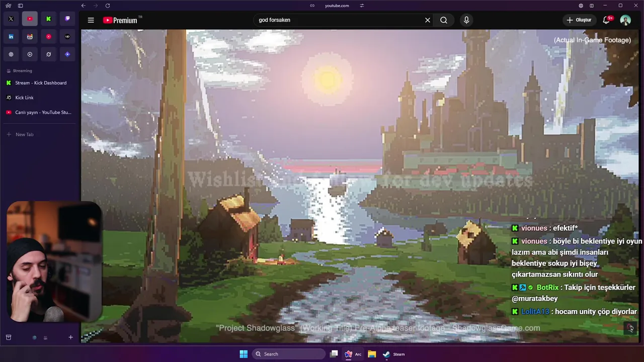Image resolution: width=644 pixels, height=362 pixels.
Task: Add new item with sidebar plus
Action: point(70,337)
